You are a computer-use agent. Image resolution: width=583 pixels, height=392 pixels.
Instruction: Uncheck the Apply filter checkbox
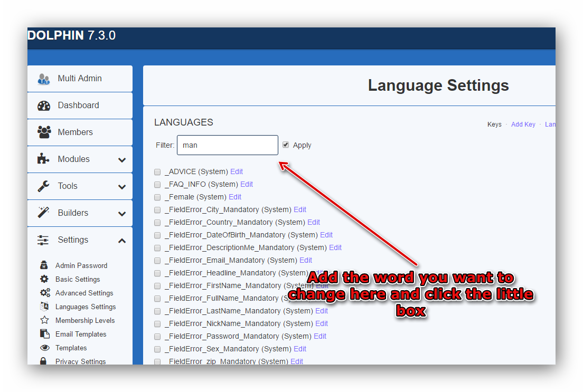[286, 145]
